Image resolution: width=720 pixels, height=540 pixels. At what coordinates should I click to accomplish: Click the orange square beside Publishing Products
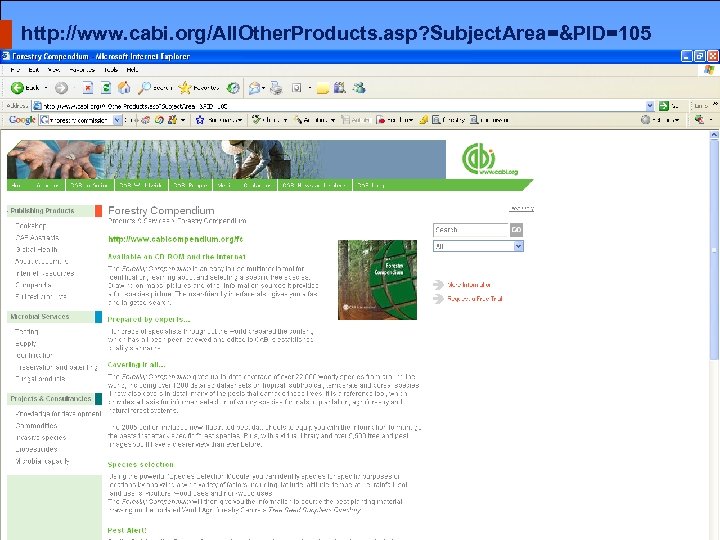[98, 211]
